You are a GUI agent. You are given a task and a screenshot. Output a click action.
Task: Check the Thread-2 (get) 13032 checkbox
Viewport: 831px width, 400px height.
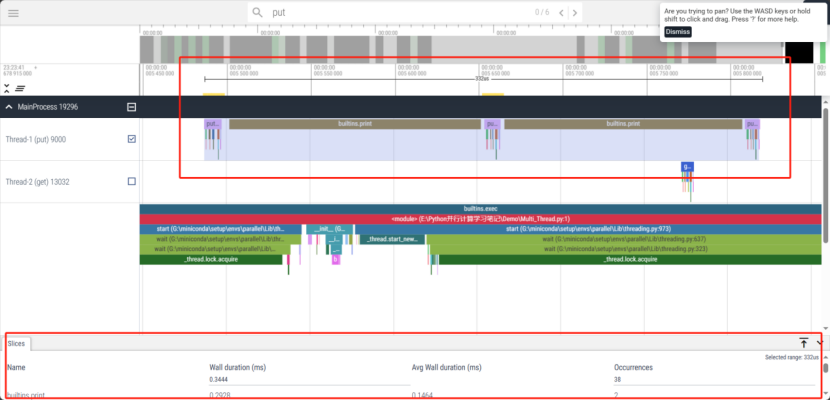coord(132,182)
